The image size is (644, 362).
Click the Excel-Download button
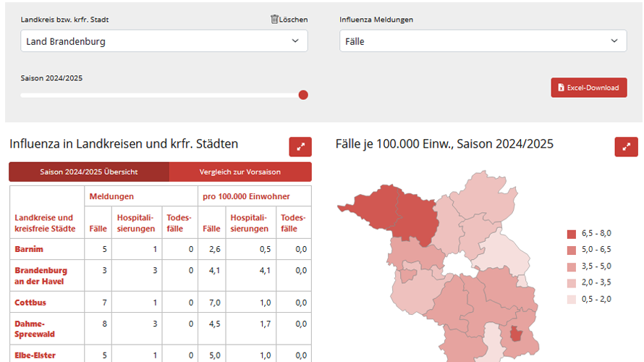click(x=588, y=88)
